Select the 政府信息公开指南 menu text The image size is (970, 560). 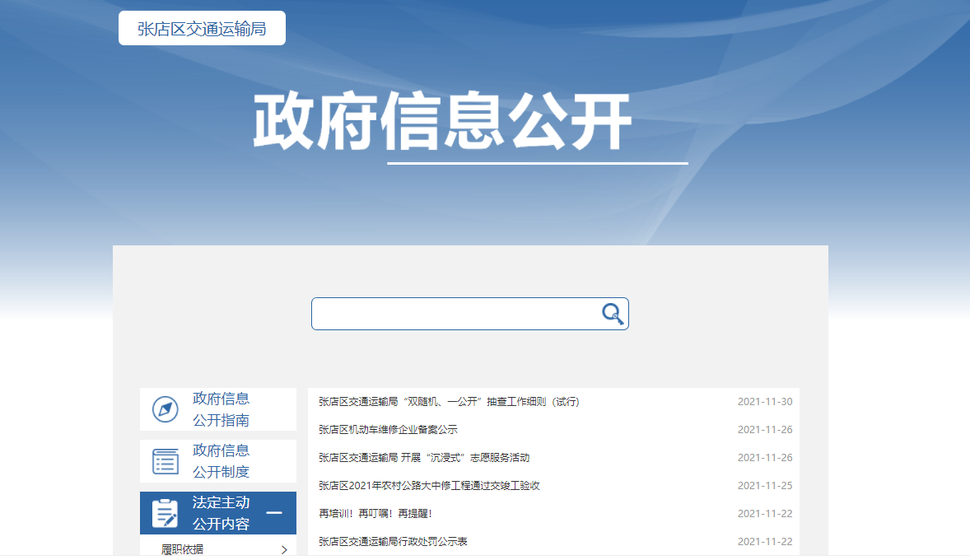point(221,409)
